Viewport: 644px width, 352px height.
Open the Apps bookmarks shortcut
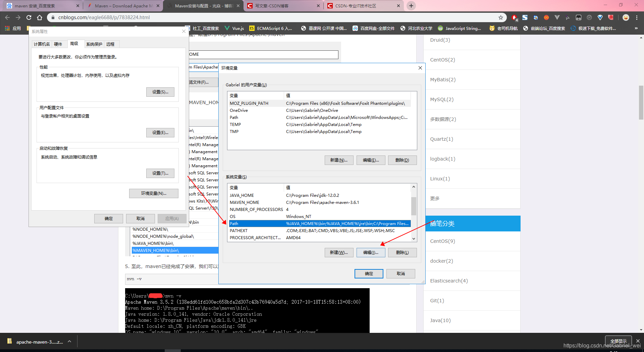[x=13, y=29]
